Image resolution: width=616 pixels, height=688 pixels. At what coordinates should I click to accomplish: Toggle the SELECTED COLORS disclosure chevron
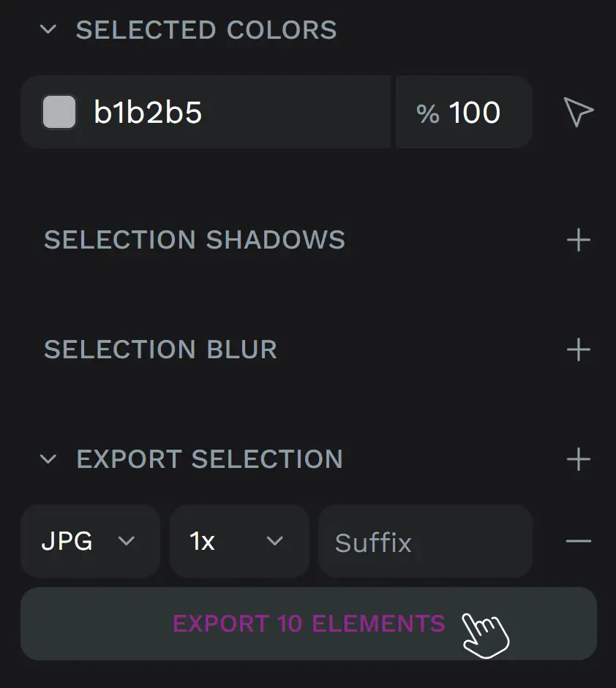[48, 30]
